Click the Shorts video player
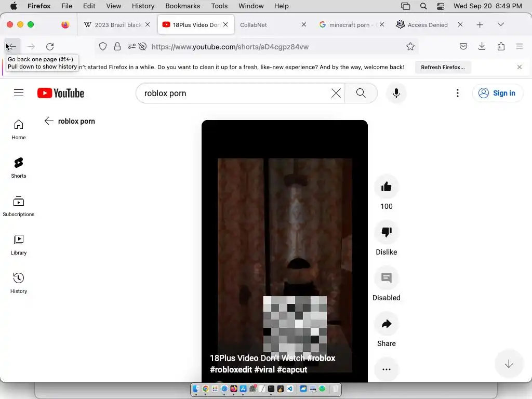 285,251
